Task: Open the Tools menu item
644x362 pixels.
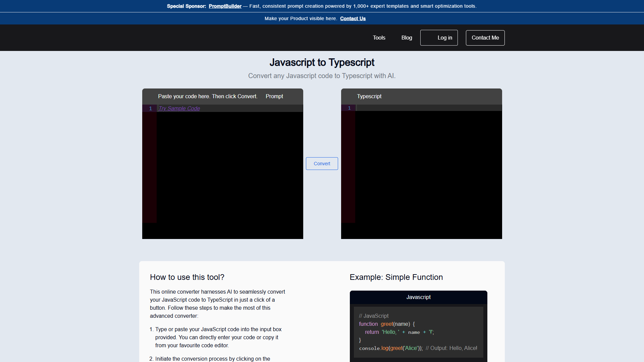Action: 379,38
